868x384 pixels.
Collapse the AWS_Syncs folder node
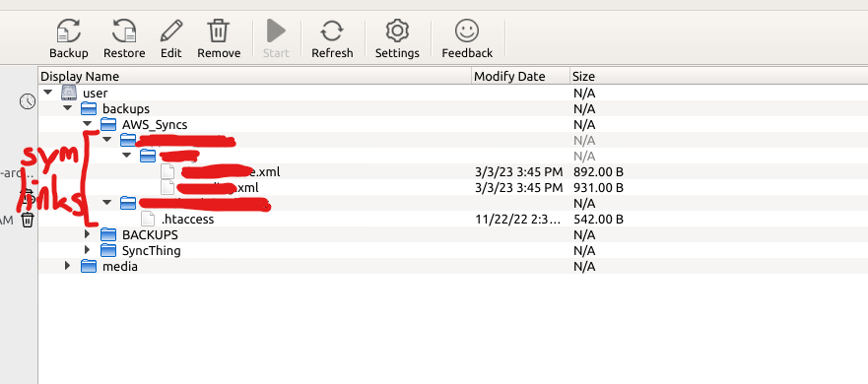(x=87, y=124)
